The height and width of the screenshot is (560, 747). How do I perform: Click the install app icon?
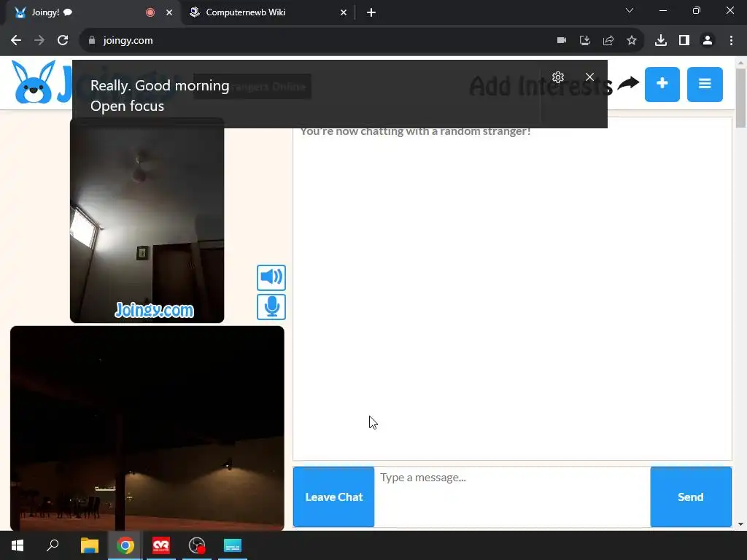coord(585,41)
